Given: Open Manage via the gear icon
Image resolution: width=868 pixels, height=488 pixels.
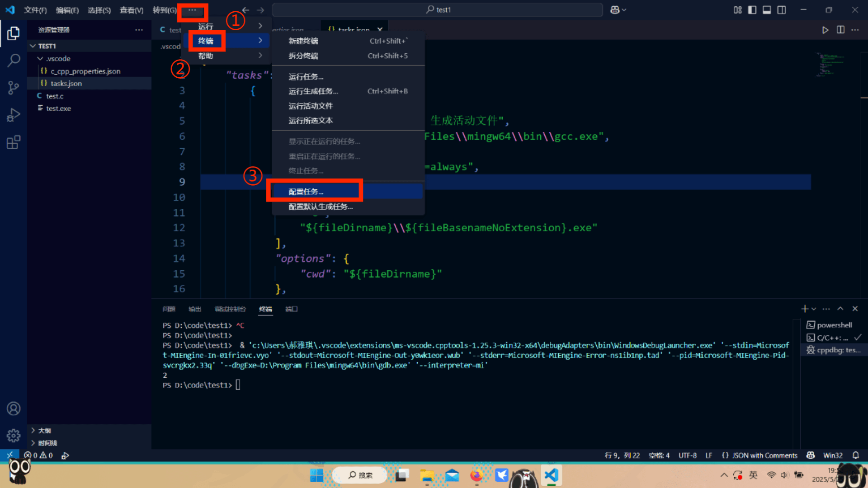Looking at the screenshot, I should tap(14, 436).
